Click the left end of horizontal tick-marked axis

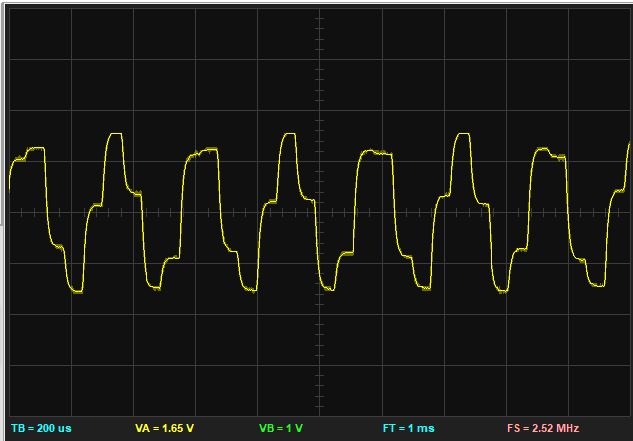14,212
